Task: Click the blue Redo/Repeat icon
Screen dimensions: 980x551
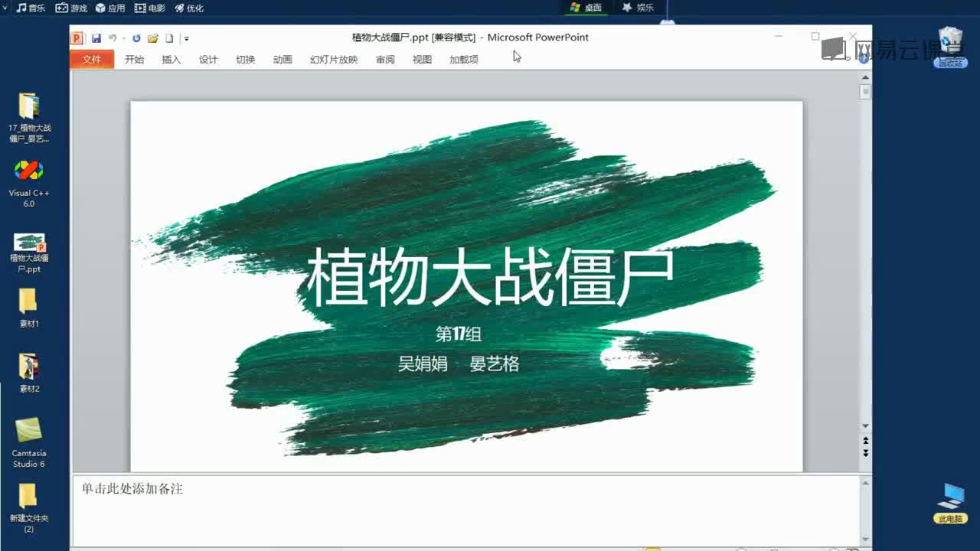Action: [136, 38]
